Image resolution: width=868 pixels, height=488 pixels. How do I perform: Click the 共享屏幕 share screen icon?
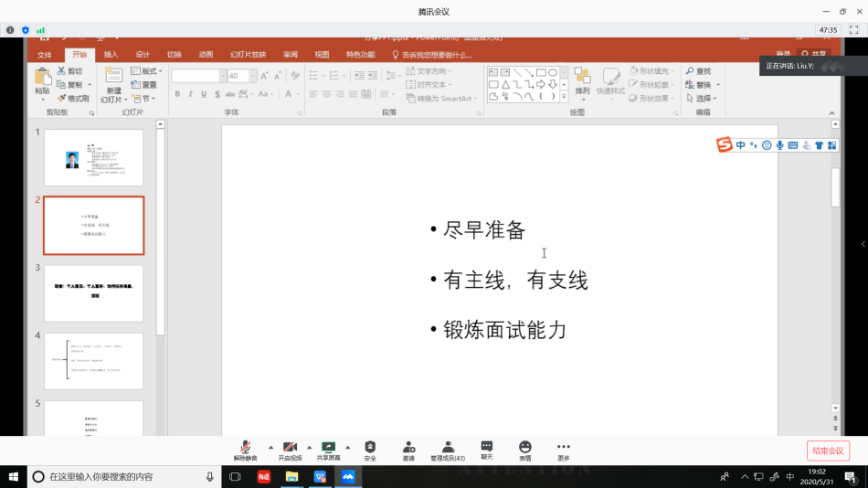click(x=328, y=449)
